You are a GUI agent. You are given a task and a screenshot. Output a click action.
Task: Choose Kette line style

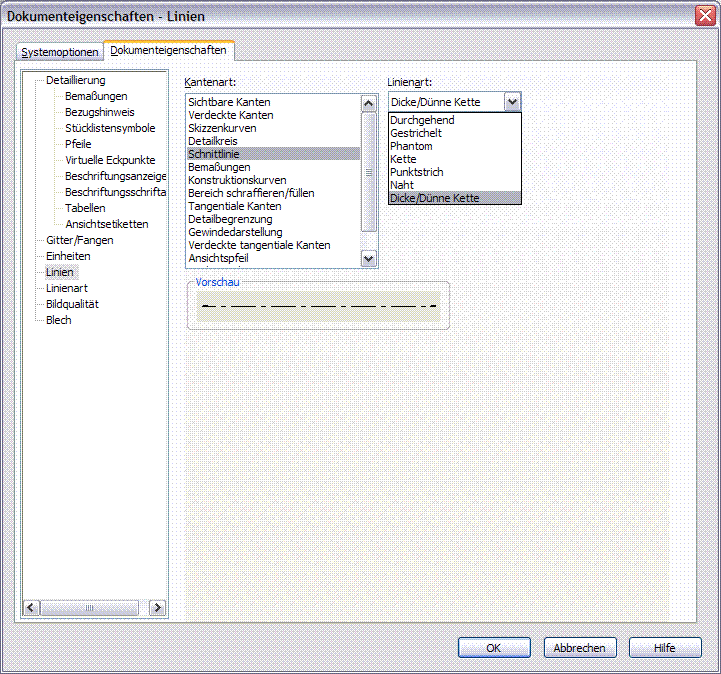(x=454, y=159)
